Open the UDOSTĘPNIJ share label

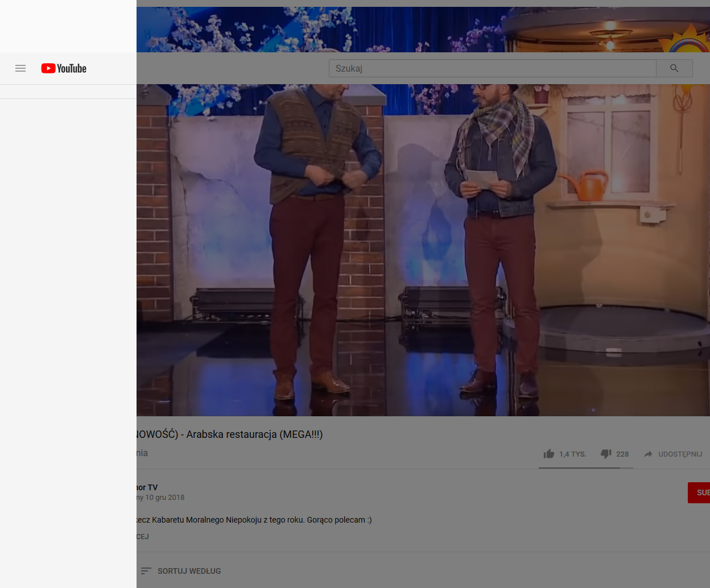click(x=680, y=454)
